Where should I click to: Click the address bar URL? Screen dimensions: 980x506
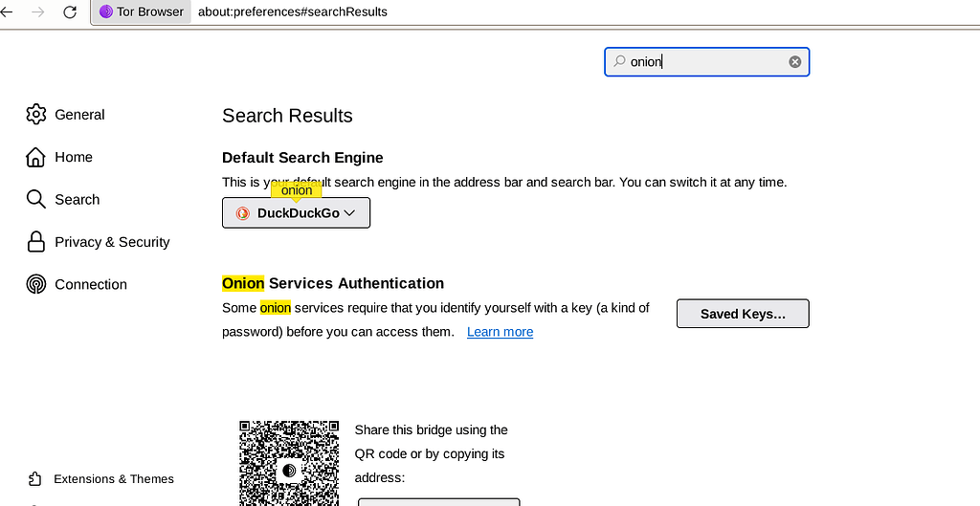click(293, 11)
